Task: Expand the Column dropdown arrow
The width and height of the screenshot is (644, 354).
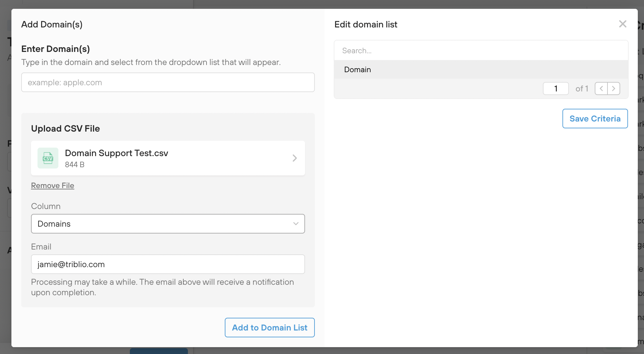Action: click(x=296, y=224)
